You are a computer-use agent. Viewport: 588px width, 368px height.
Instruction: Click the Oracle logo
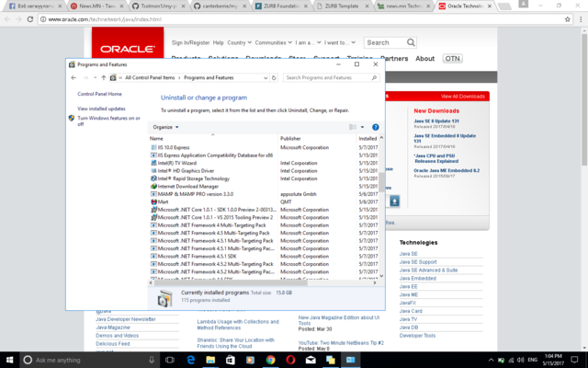pos(129,49)
